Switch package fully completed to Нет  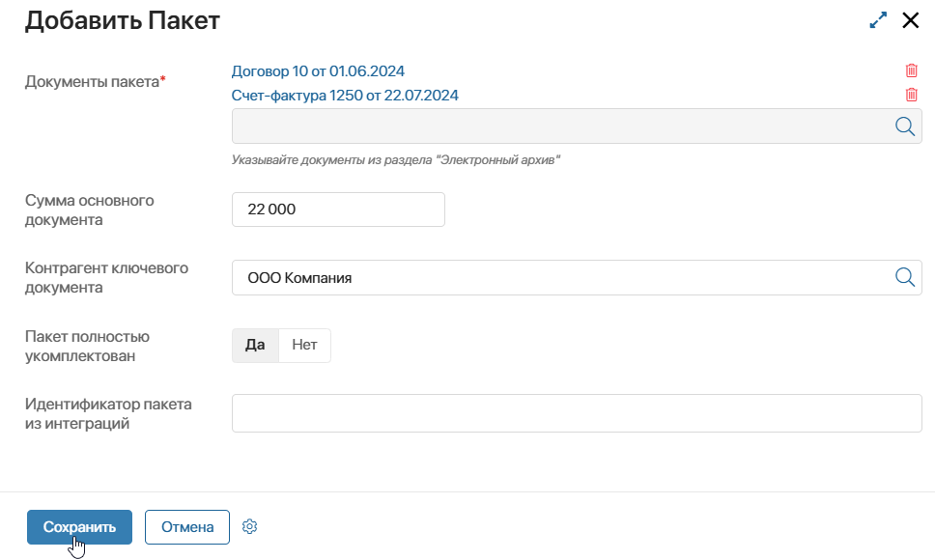304,346
